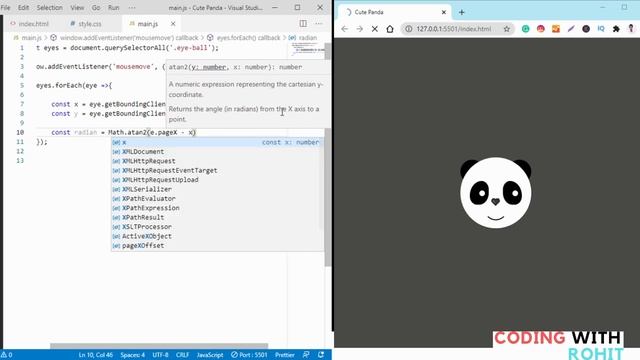The height and width of the screenshot is (360, 640).
Task: Go forward in the browser
Action: 360,29
